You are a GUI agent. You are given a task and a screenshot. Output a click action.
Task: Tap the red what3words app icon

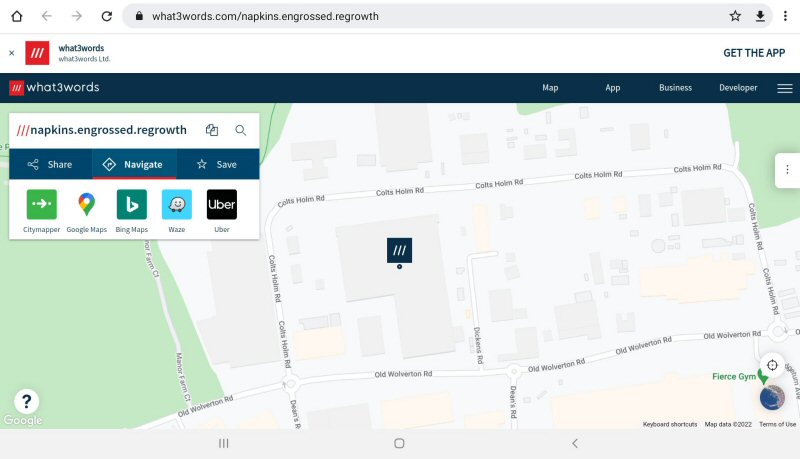pos(37,53)
